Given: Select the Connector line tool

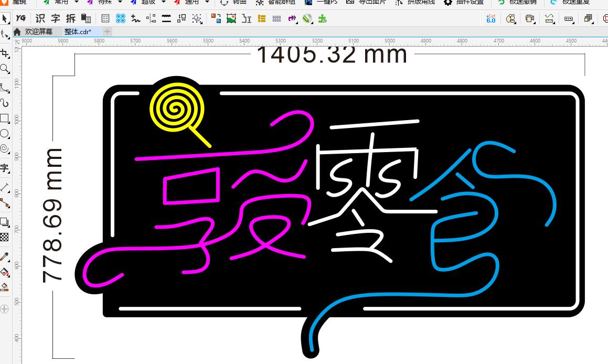Looking at the screenshot, I should (5, 203).
